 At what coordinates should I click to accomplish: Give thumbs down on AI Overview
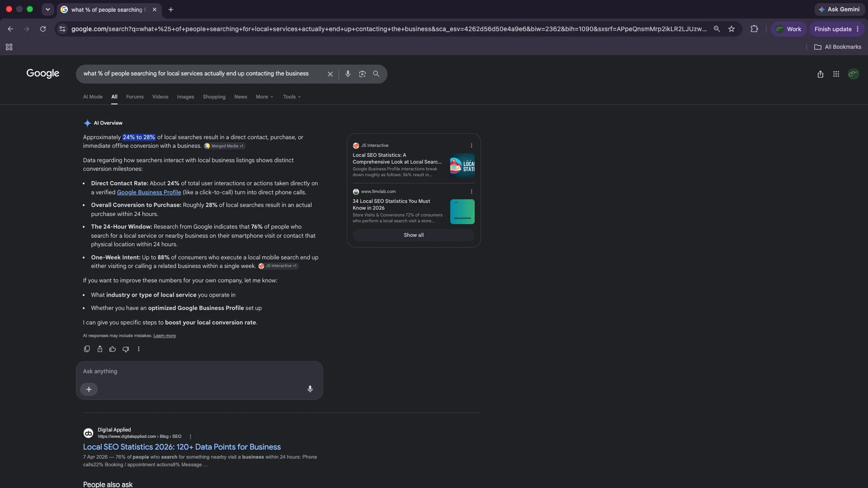click(126, 349)
